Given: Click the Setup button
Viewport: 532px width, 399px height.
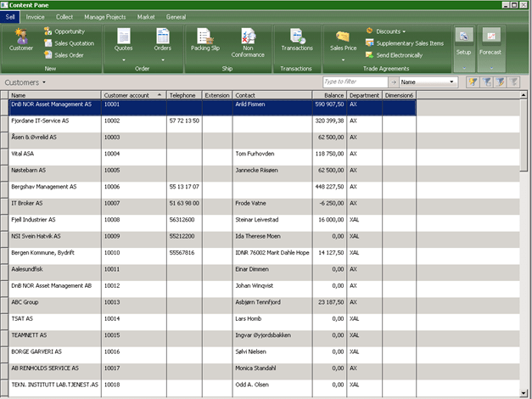Looking at the screenshot, I should pos(464,41).
